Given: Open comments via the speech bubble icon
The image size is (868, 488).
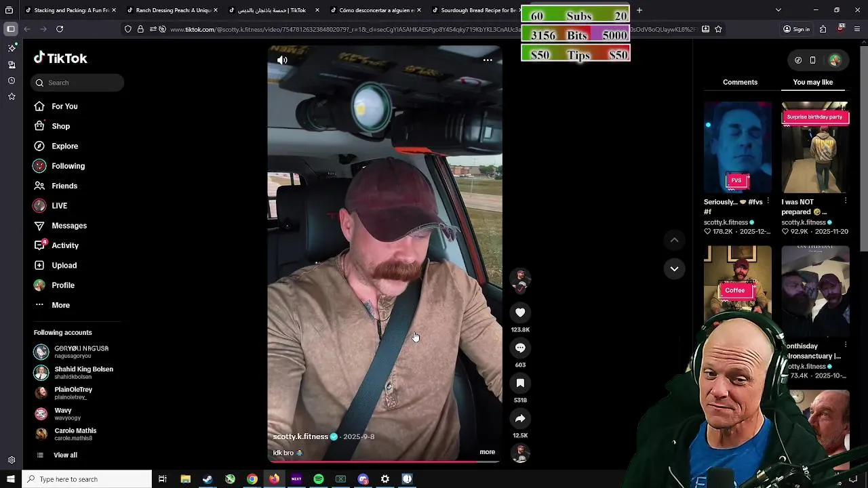Looking at the screenshot, I should click(x=520, y=348).
